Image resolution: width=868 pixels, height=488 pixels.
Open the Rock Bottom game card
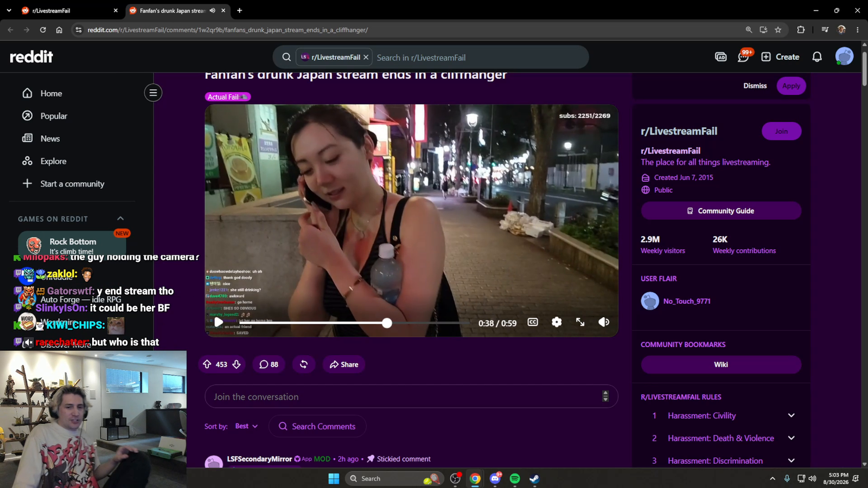pyautogui.click(x=72, y=244)
